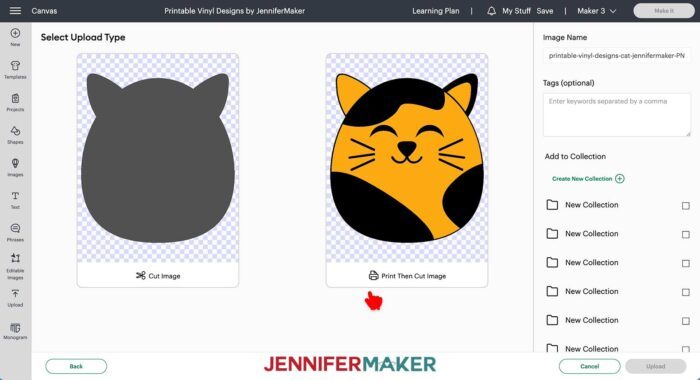Click the project title Printable Vinyl Designs
This screenshot has width=700, height=380.
(234, 11)
